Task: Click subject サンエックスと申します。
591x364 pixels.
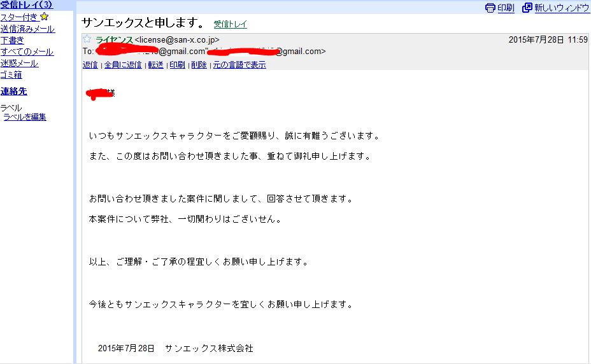Action: [143, 23]
